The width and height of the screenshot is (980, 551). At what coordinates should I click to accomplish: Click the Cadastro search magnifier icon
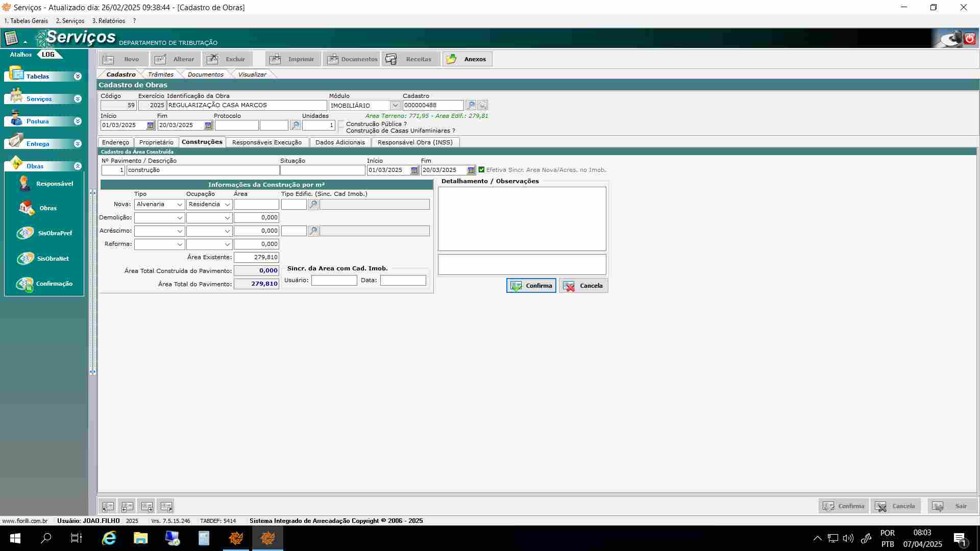pyautogui.click(x=471, y=105)
